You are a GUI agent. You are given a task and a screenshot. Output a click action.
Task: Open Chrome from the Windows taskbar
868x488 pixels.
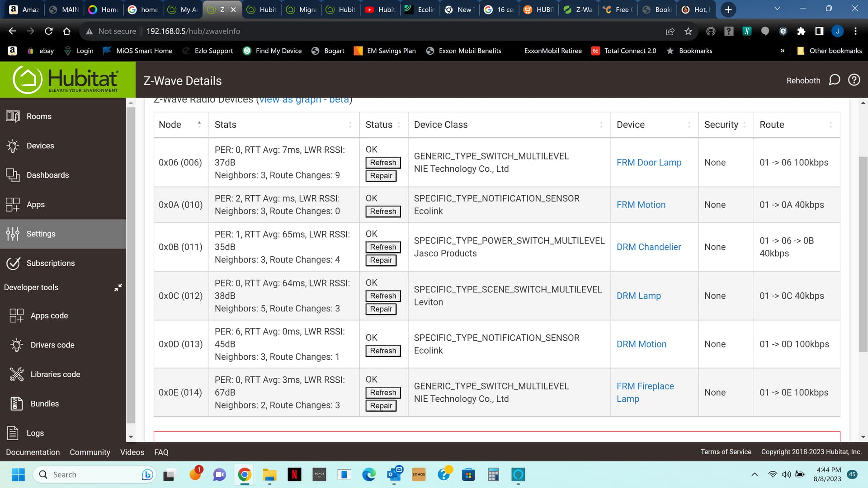tap(244, 474)
